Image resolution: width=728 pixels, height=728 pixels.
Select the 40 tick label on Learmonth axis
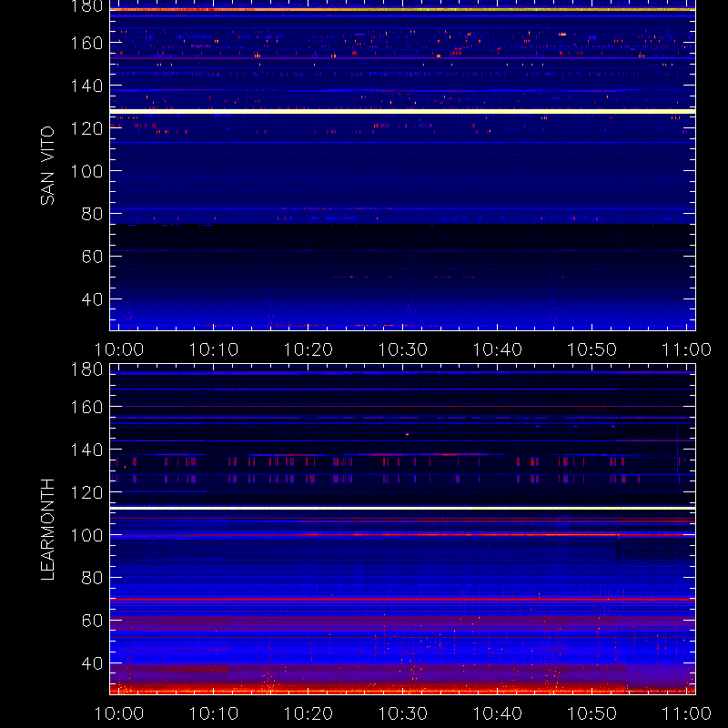tap(92, 663)
